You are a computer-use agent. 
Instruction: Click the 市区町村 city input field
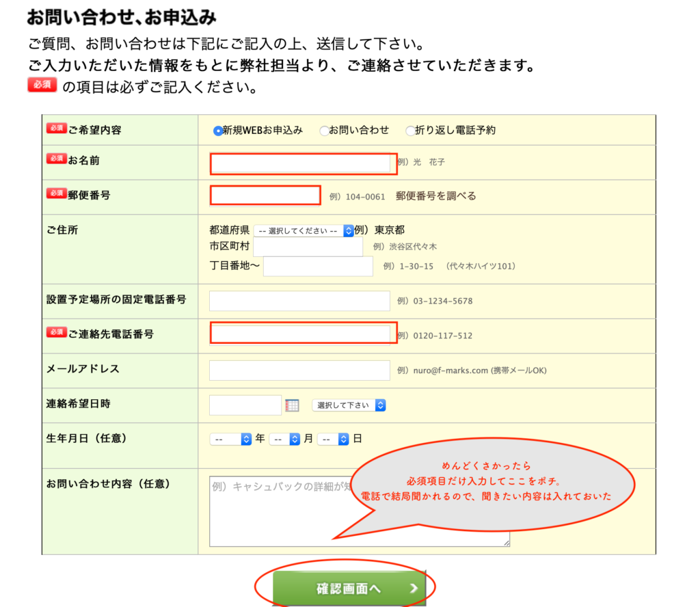point(307,247)
